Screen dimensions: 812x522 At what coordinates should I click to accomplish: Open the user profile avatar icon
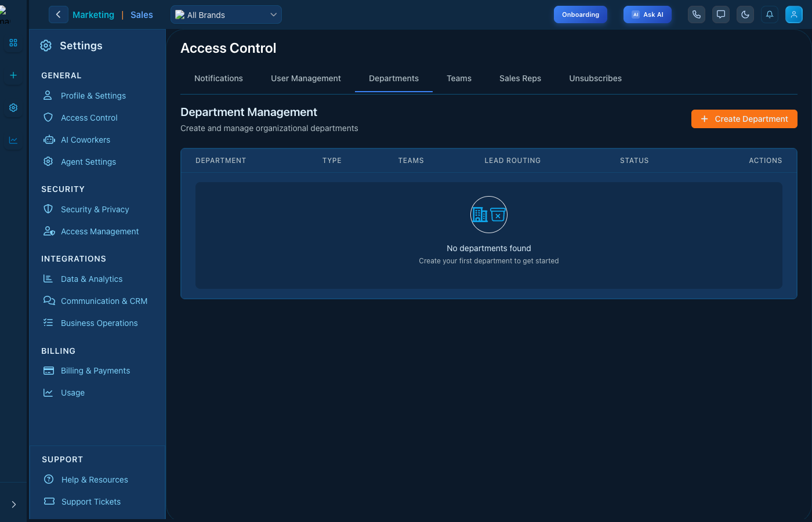[x=794, y=14]
